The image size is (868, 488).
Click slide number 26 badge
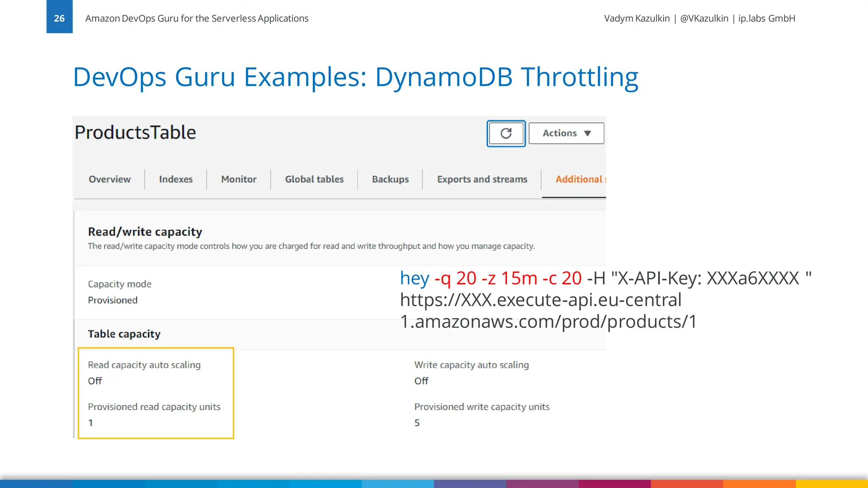click(59, 18)
